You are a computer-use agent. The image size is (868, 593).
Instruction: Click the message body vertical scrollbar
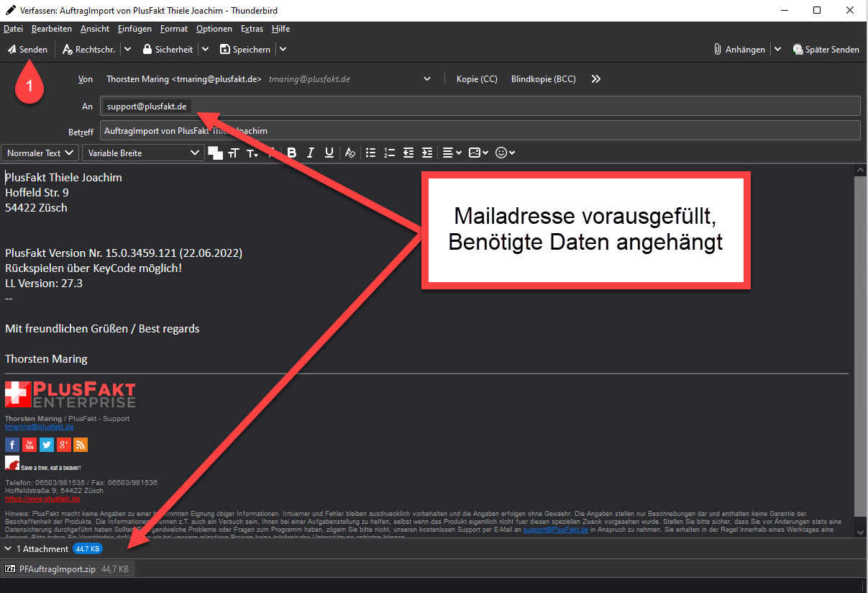(860, 345)
